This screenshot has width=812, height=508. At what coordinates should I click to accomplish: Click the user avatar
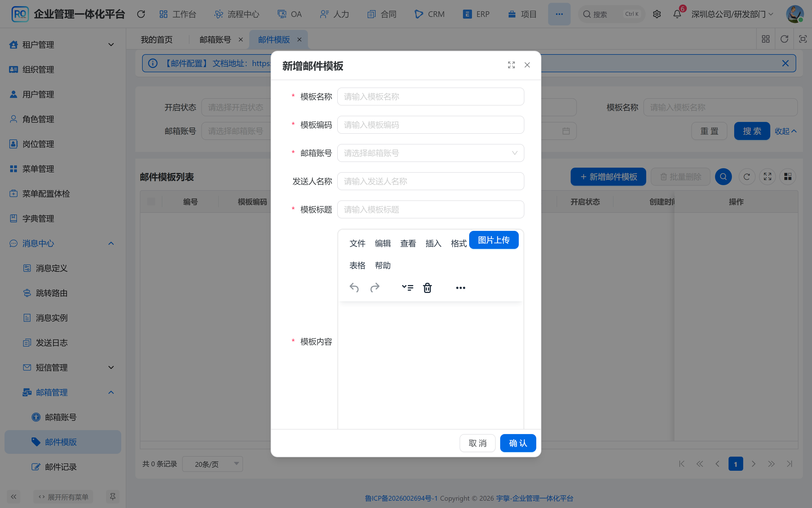coord(795,14)
